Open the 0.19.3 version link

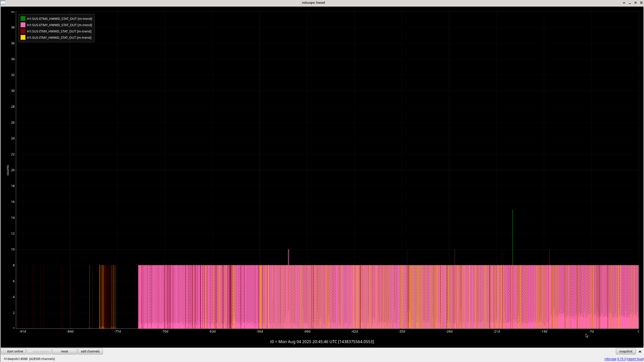[x=621, y=359]
